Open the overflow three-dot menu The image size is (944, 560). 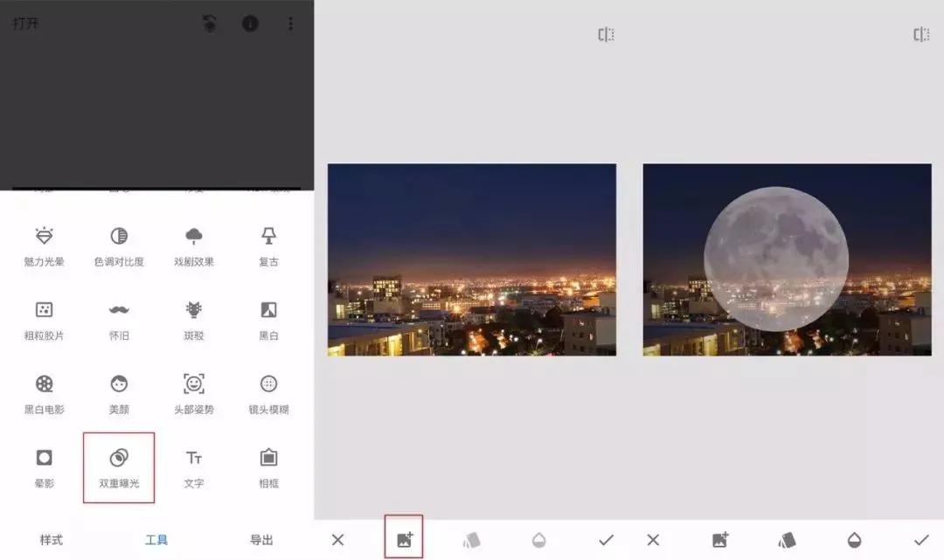click(291, 24)
